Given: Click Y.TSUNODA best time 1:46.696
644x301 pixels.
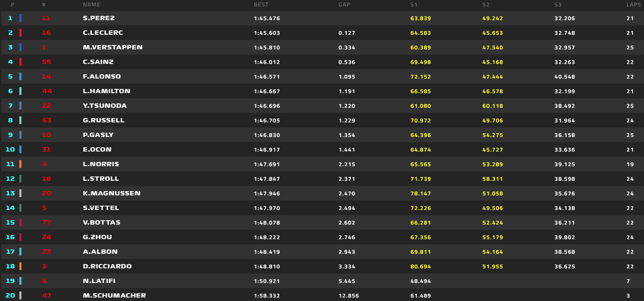Looking at the screenshot, I should (267, 106).
